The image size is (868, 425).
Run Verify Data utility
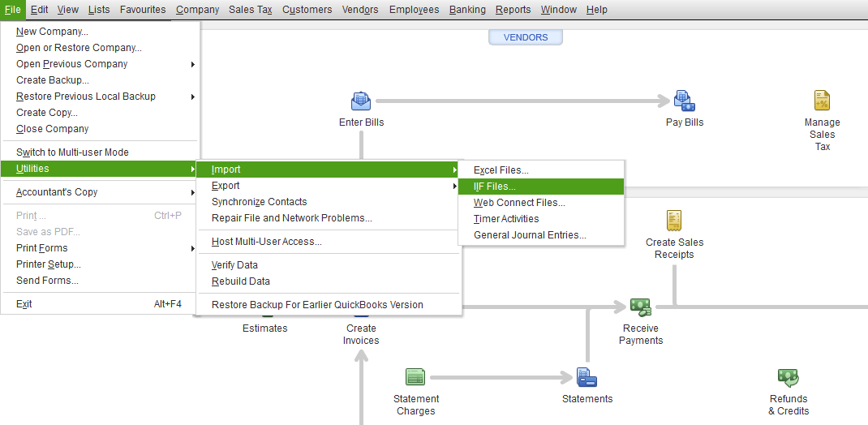click(x=329, y=265)
